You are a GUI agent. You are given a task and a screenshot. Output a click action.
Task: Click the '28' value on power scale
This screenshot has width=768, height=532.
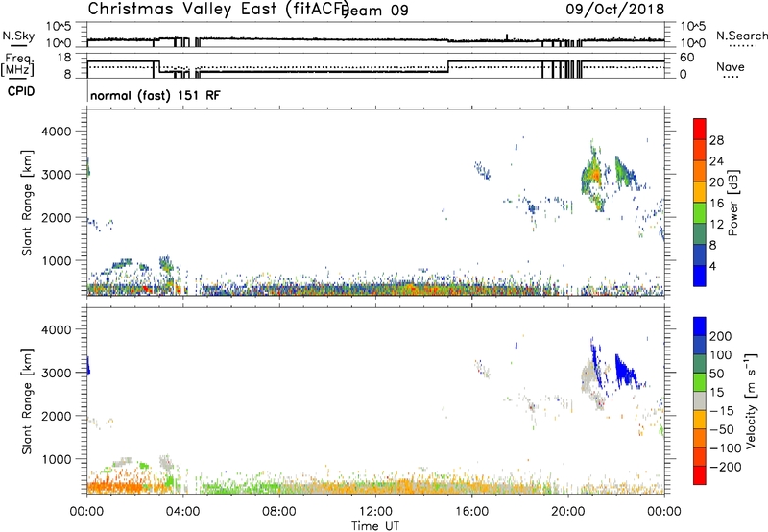[x=716, y=140]
